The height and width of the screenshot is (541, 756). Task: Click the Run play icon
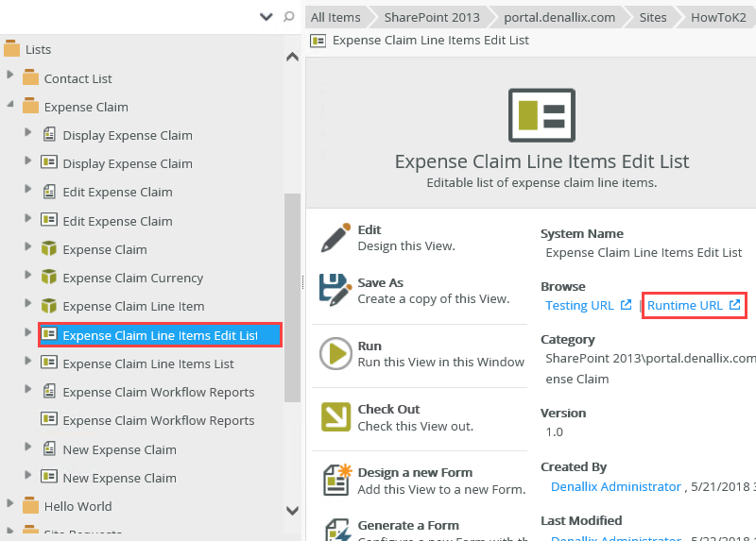335,353
